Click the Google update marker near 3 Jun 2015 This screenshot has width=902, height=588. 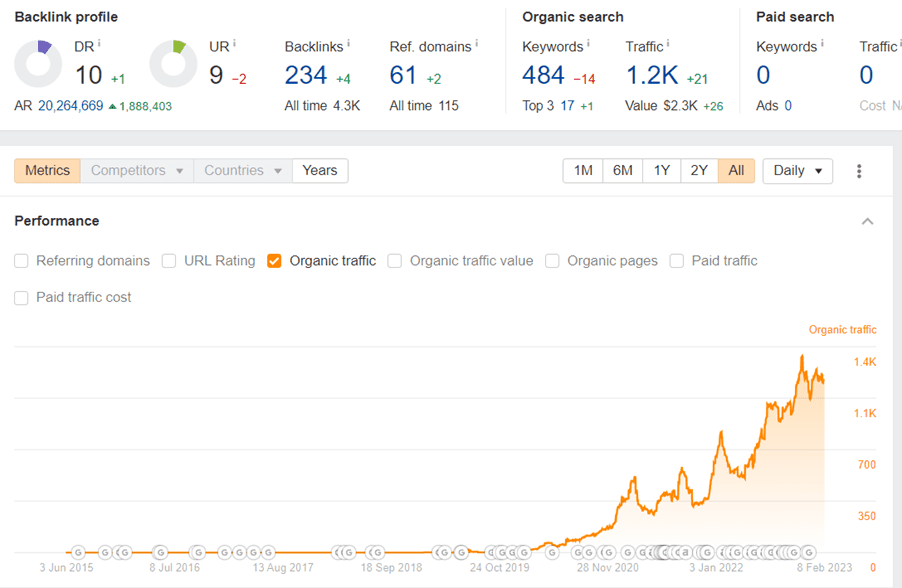coord(78,552)
